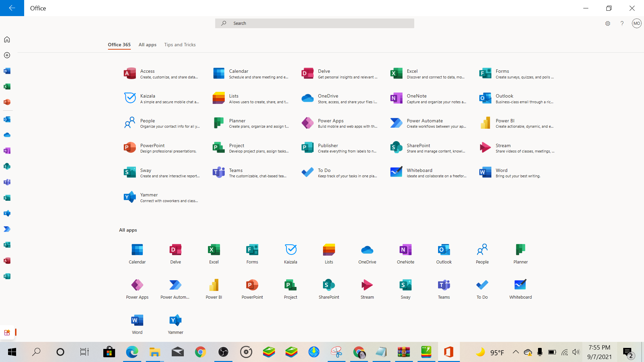Open OneDrive from the left sidebar
The image size is (644, 362).
(x=7, y=135)
